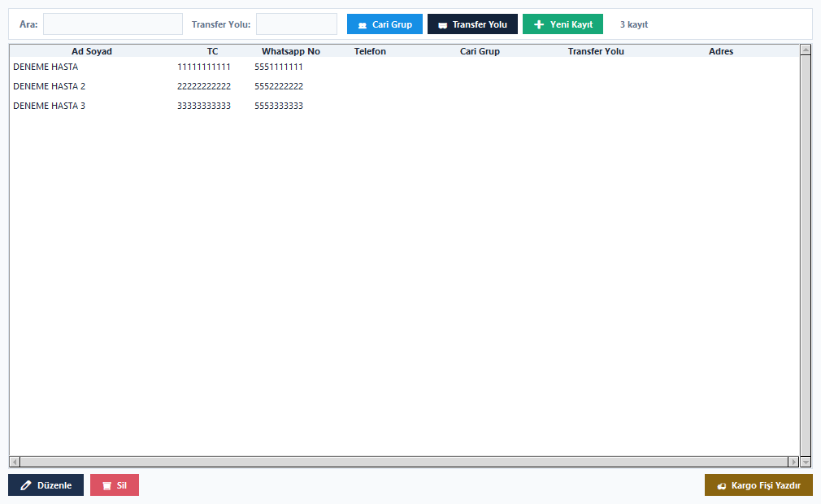This screenshot has height=504, width=821.
Task: Click the Adres column header
Action: [x=721, y=51]
